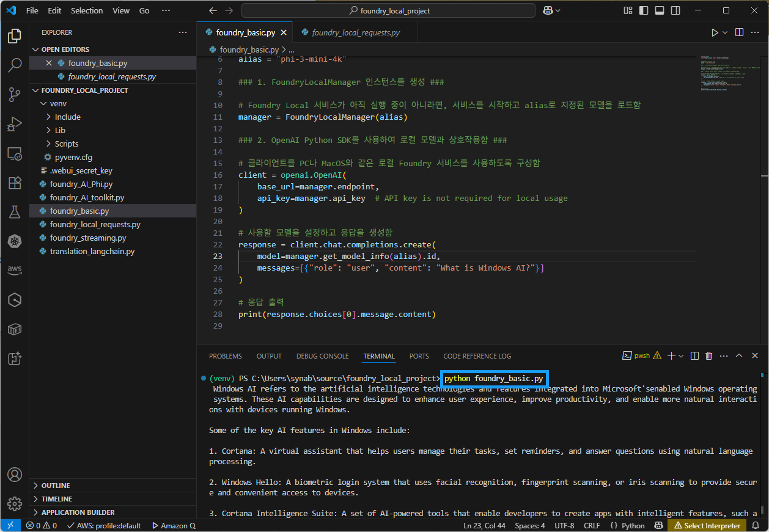Open the Copilot dropdown arrow in title bar
Image resolution: width=769 pixels, height=532 pixels.
(558, 10)
